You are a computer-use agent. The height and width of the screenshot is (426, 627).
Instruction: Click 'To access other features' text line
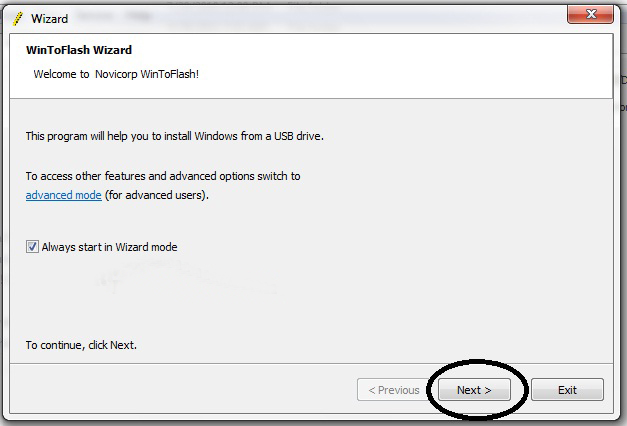163,176
